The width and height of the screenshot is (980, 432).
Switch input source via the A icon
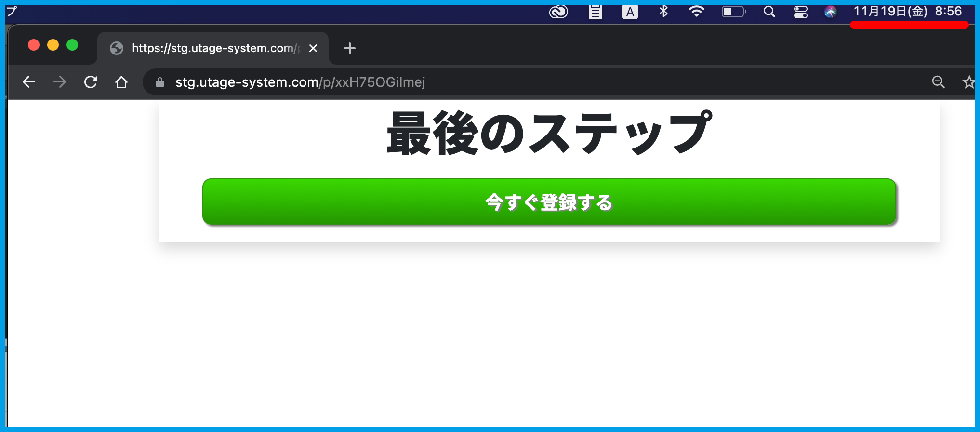630,12
